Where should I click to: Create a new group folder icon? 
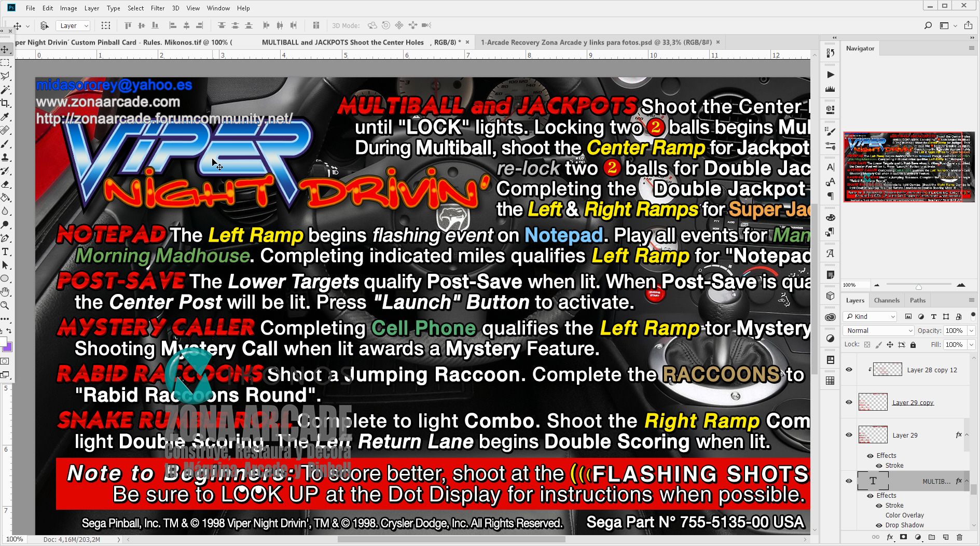[x=932, y=537]
